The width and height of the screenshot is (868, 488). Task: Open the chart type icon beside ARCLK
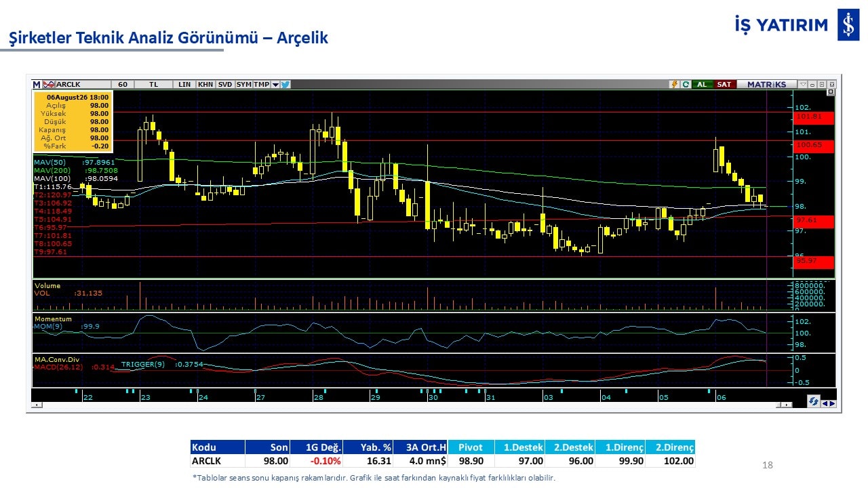[x=49, y=85]
